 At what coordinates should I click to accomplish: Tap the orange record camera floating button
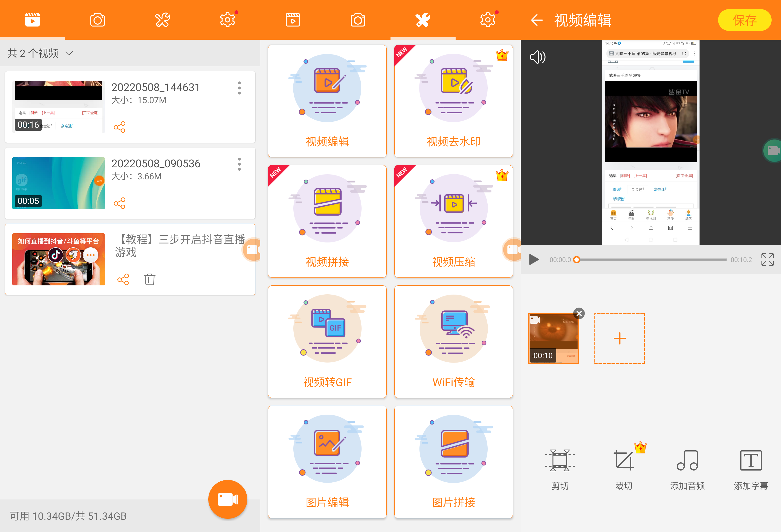[228, 499]
